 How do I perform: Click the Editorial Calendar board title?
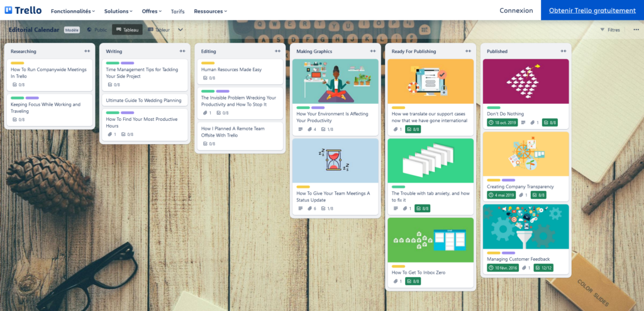coord(35,30)
